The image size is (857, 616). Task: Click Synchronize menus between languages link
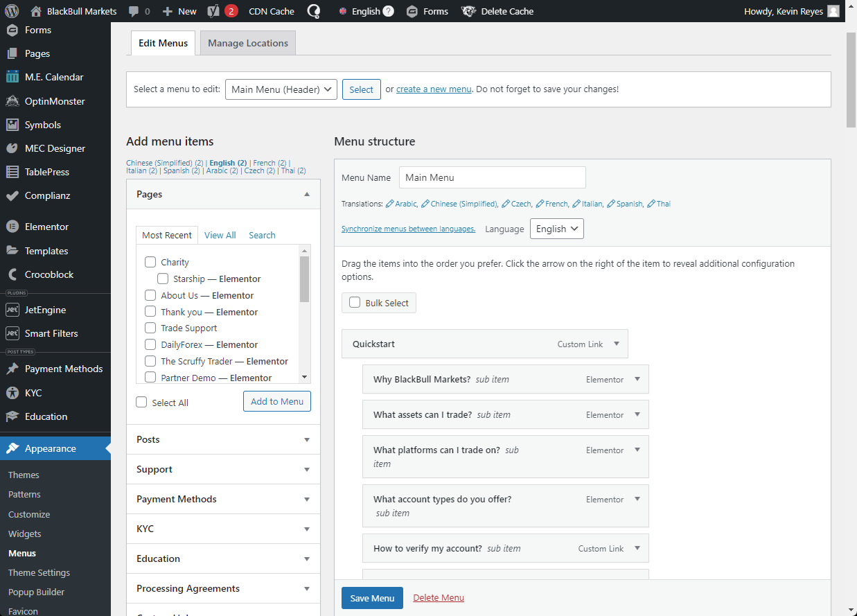(408, 229)
